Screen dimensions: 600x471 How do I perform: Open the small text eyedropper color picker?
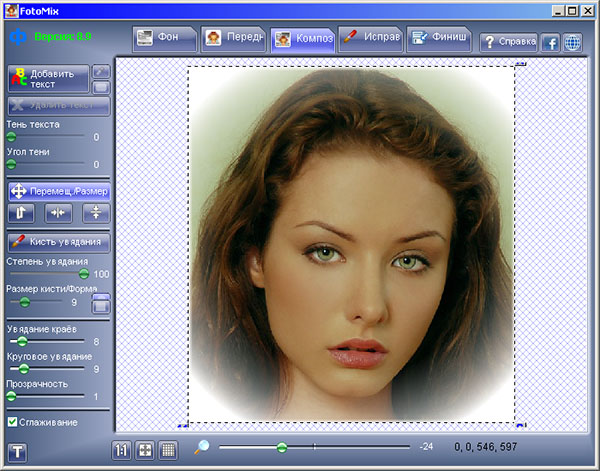[100, 71]
